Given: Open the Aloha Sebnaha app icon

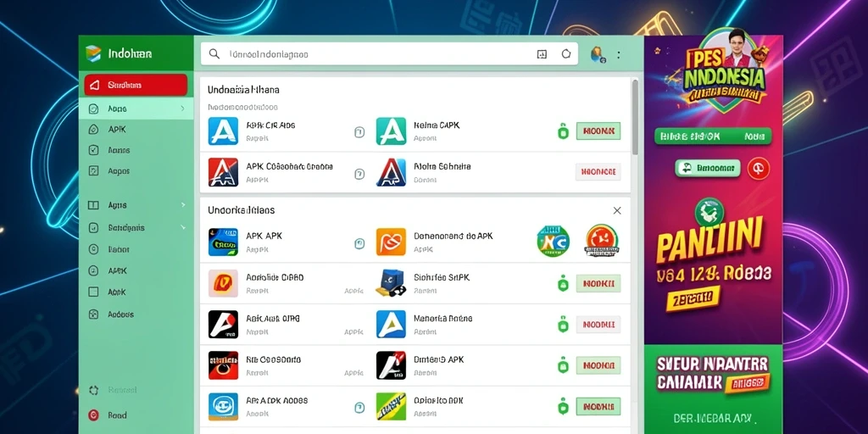Looking at the screenshot, I should pyautogui.click(x=391, y=172).
